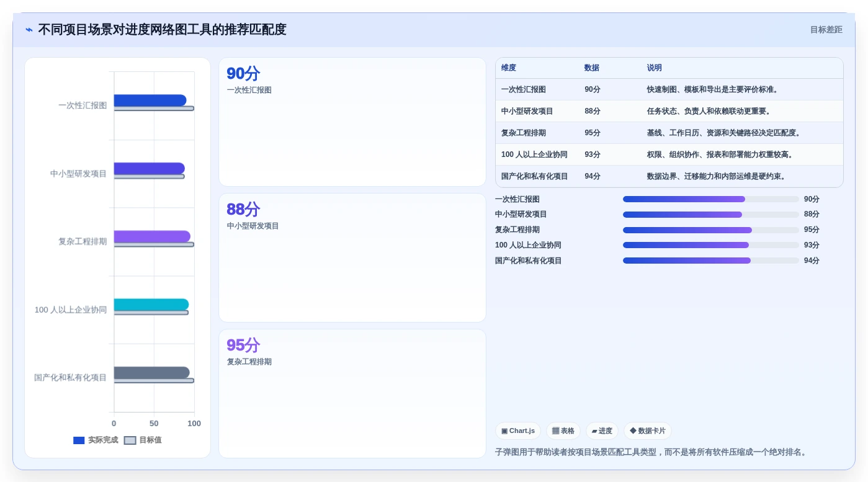The image size is (868, 482).
Task: Click the 复杂工程排期 progress bar
Action: point(711,230)
